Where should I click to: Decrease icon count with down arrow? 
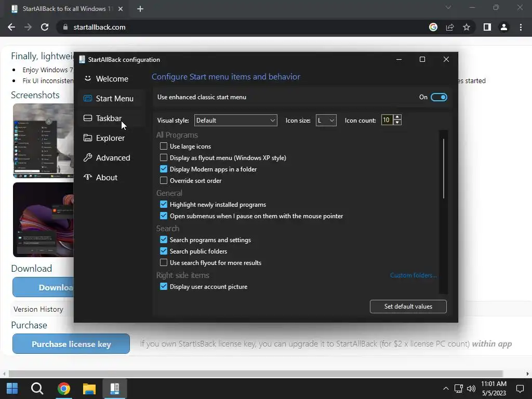click(x=397, y=123)
